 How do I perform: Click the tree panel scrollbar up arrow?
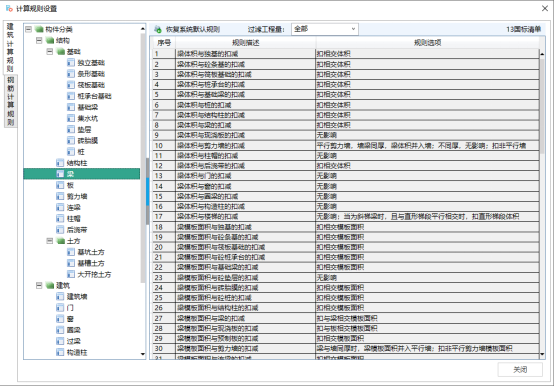tap(143, 29)
